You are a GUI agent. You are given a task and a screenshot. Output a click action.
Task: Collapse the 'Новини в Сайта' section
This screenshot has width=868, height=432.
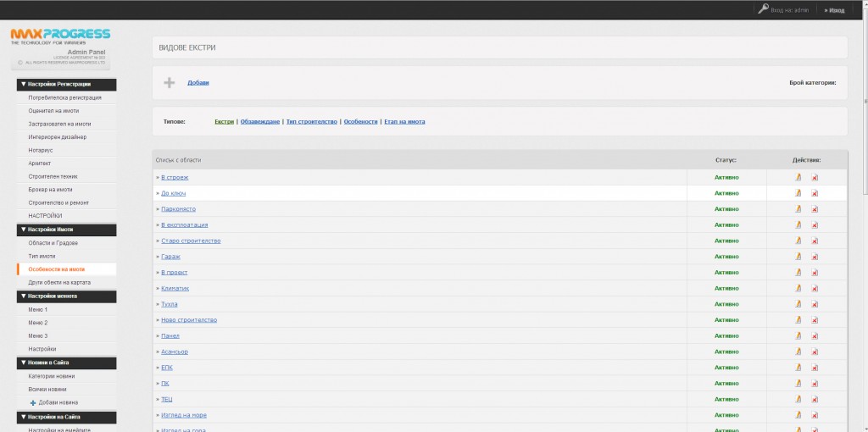[x=66, y=363]
